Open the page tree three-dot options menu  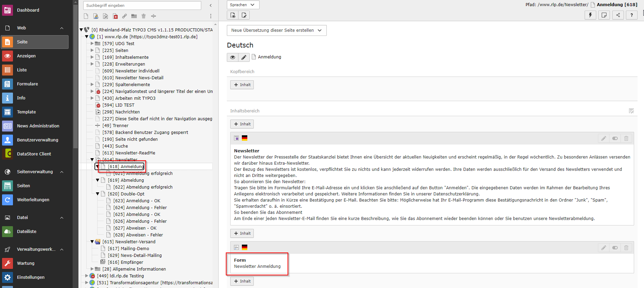211,16
